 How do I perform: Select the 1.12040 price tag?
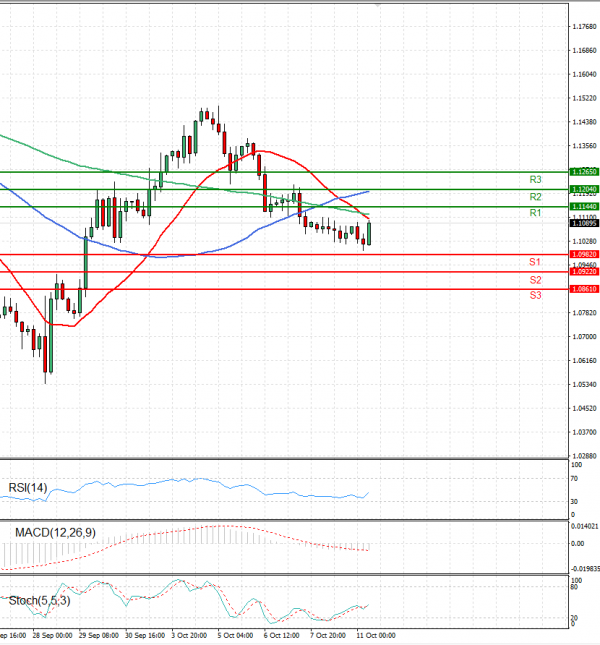coord(584,189)
